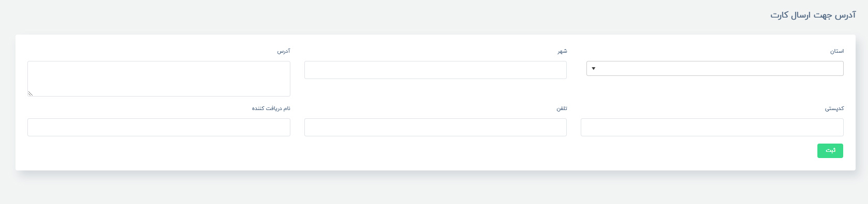The width and height of the screenshot is (868, 204).
Task: Focus the نام دریافت کننده field
Action: 159,128
